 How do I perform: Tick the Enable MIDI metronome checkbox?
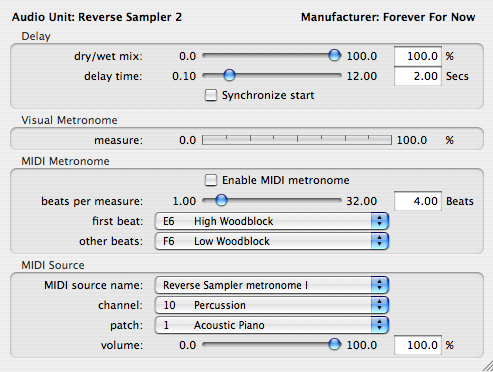pyautogui.click(x=211, y=180)
